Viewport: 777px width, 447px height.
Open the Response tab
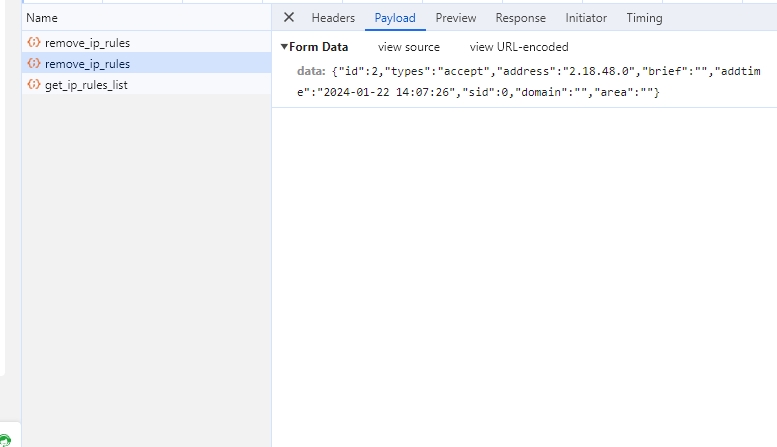click(x=520, y=18)
